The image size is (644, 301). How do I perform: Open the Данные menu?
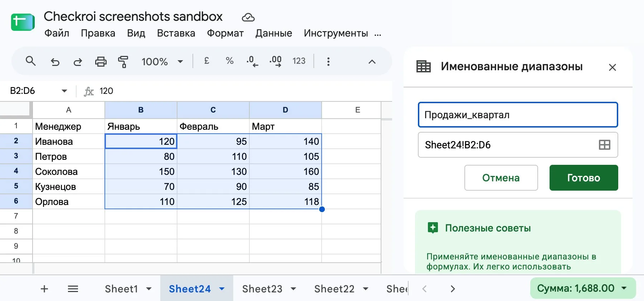coord(274,33)
